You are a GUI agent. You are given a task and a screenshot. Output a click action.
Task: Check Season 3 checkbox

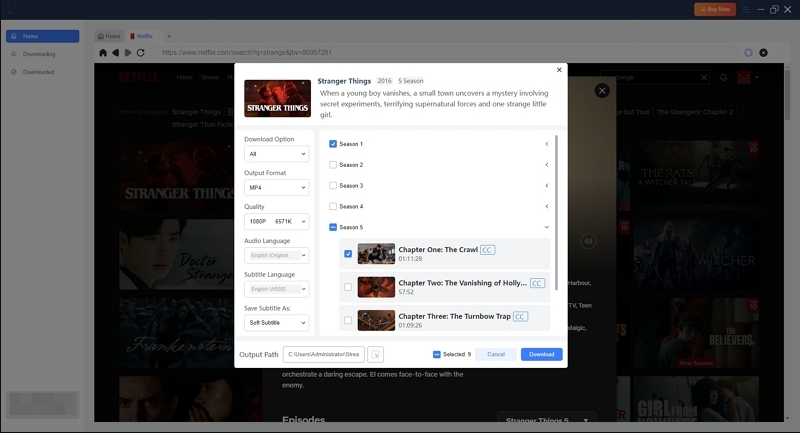333,186
